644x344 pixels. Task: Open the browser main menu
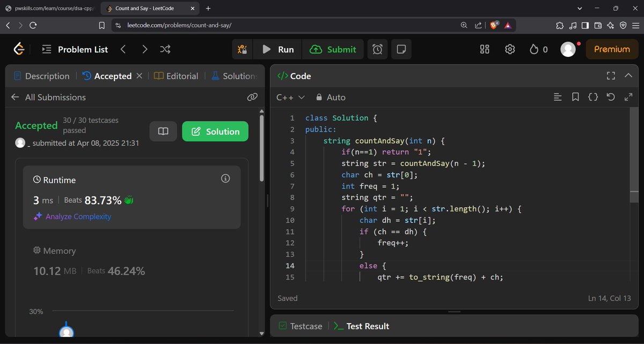[635, 25]
